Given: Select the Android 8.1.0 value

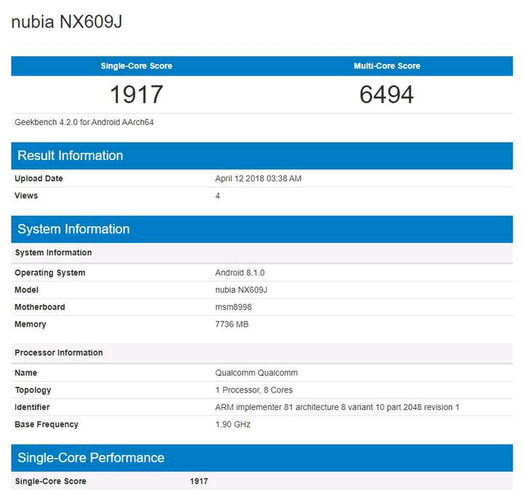Looking at the screenshot, I should (240, 273).
